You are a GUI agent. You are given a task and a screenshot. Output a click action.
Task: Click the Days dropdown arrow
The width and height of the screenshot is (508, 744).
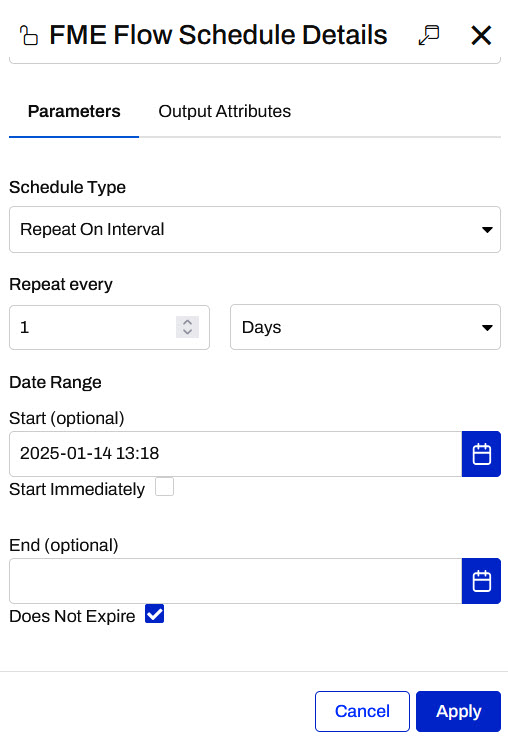(487, 328)
